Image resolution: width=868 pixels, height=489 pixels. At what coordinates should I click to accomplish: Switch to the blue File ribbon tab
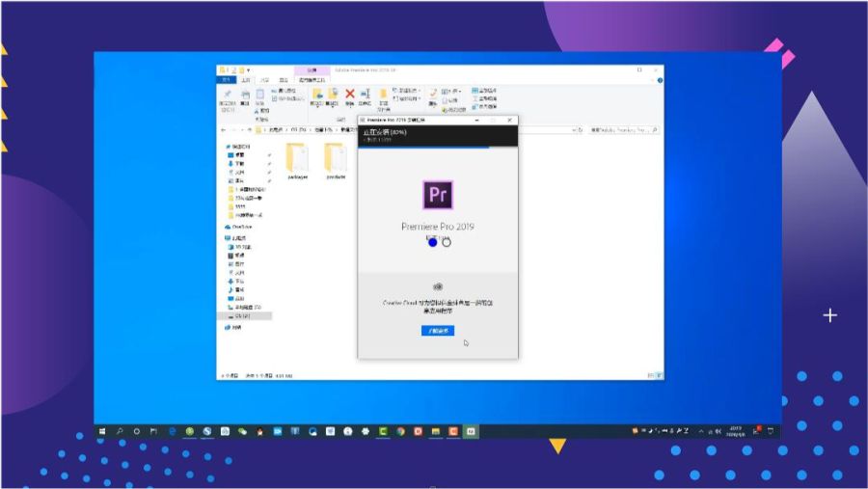(226, 80)
